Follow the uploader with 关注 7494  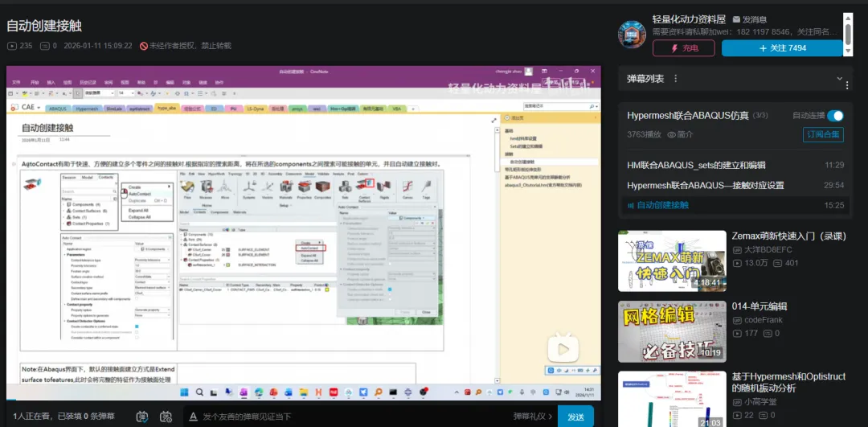(782, 48)
